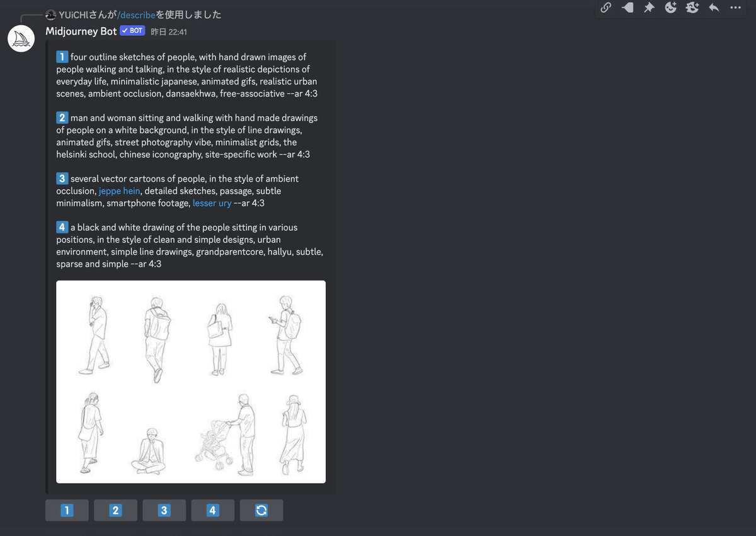Click button 2 below the image
This screenshot has width=756, height=536.
pos(115,510)
